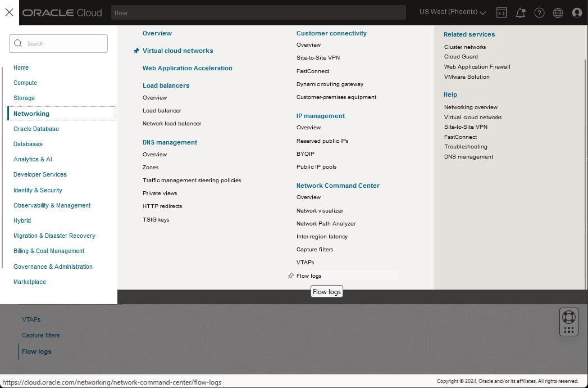Open DNS management help link

coord(468,157)
